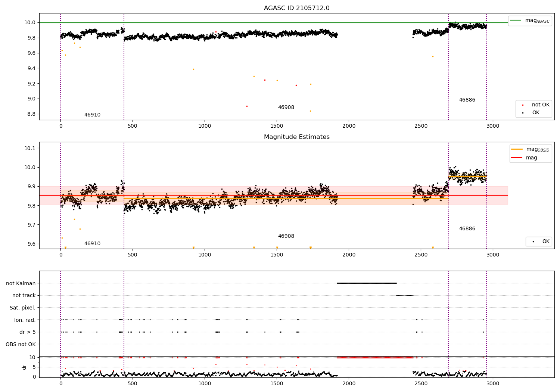Click the plot title AGASC ID 2105712.0
560x392 pixels.
click(296, 8)
